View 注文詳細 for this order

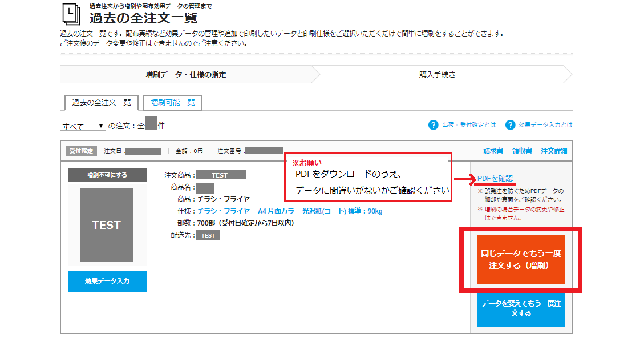click(x=554, y=151)
